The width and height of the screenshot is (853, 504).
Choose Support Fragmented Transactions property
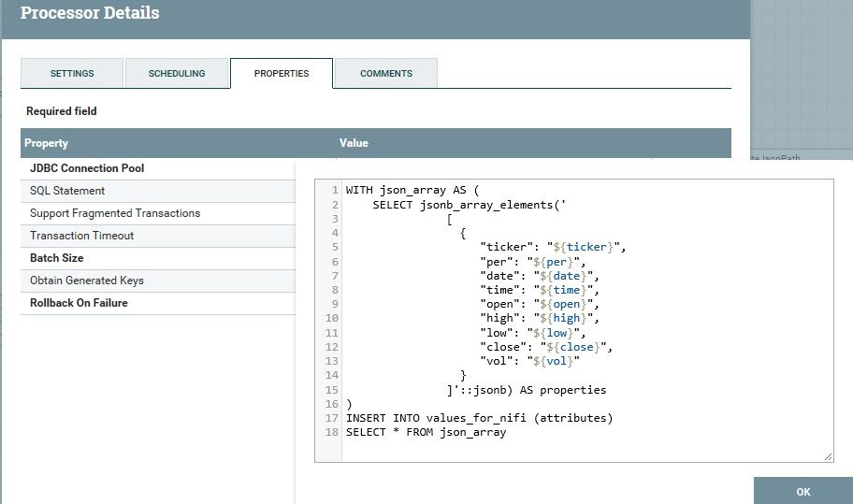115,213
